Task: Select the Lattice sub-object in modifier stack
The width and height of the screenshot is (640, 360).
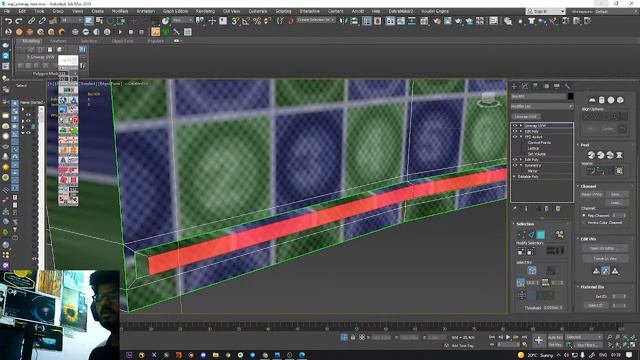Action: coord(533,149)
